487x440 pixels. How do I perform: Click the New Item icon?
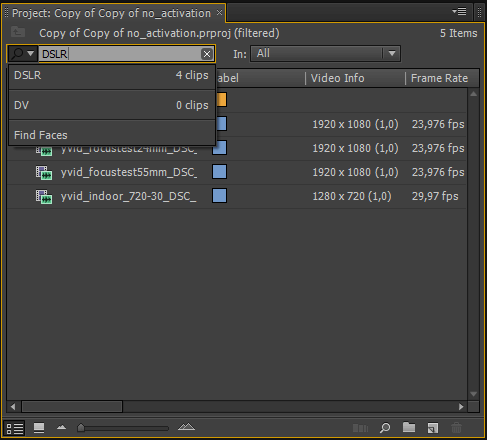(x=433, y=428)
